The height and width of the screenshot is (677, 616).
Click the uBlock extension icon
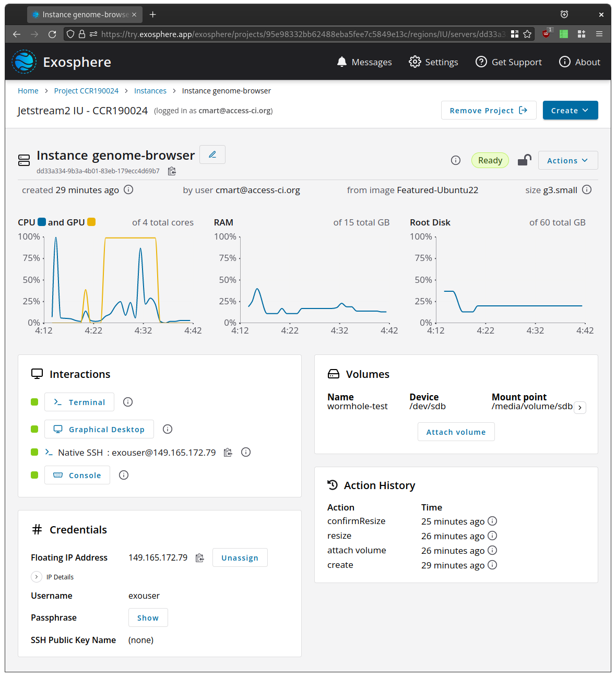point(547,33)
